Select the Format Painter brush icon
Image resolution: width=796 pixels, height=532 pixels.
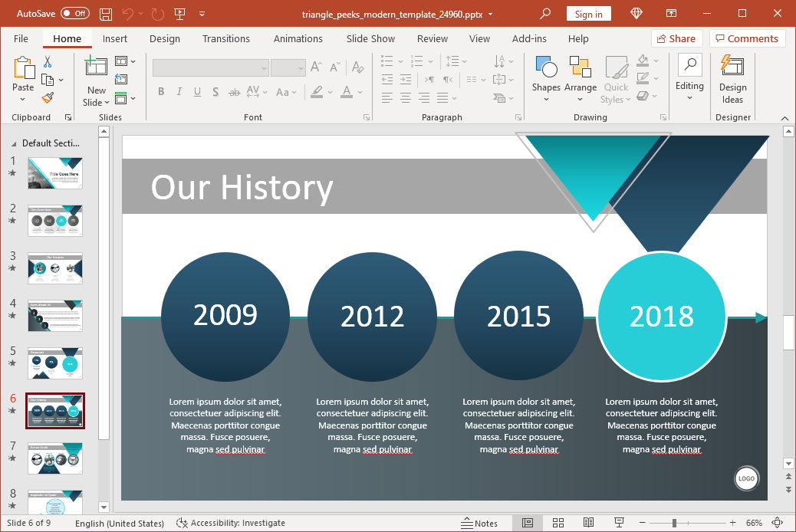[x=48, y=97]
